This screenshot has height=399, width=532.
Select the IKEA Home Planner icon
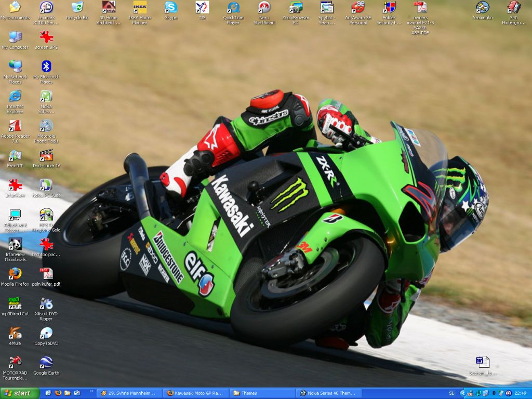coord(139,12)
